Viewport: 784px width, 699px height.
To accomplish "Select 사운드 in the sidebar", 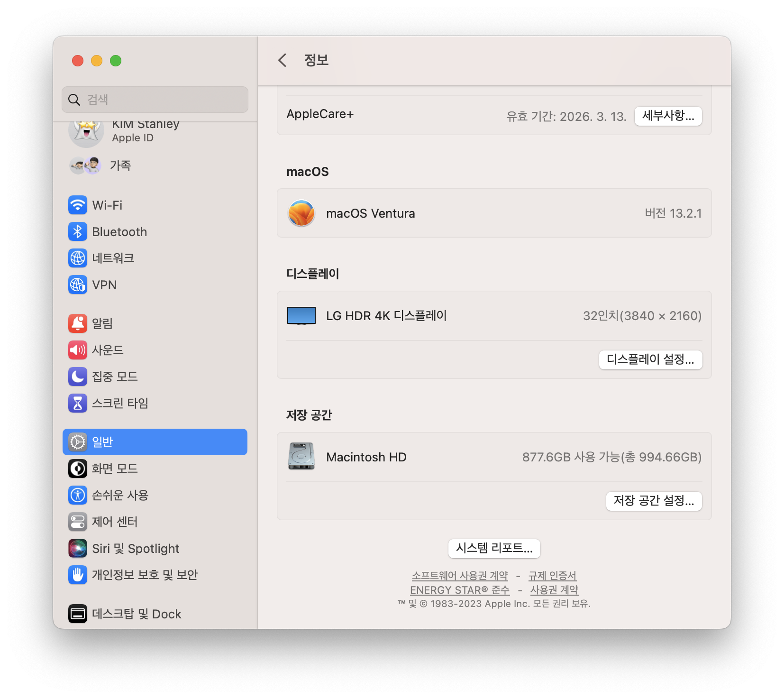I will point(155,350).
